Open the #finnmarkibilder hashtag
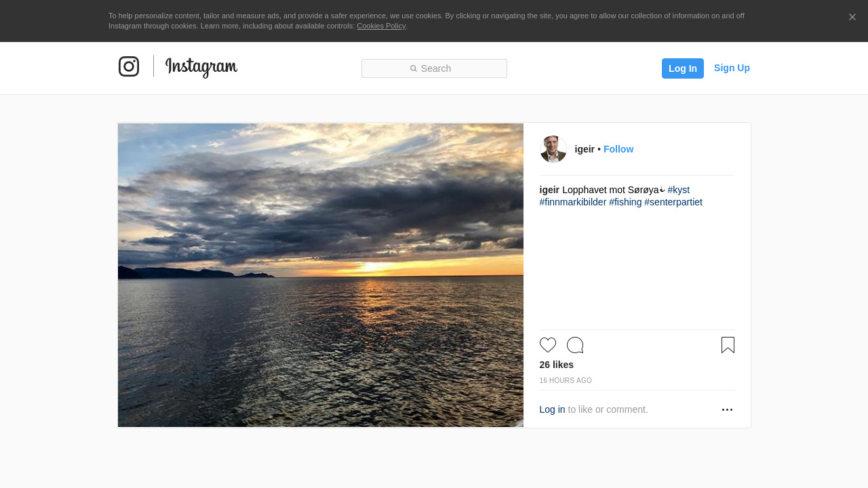This screenshot has height=488, width=868. (573, 202)
